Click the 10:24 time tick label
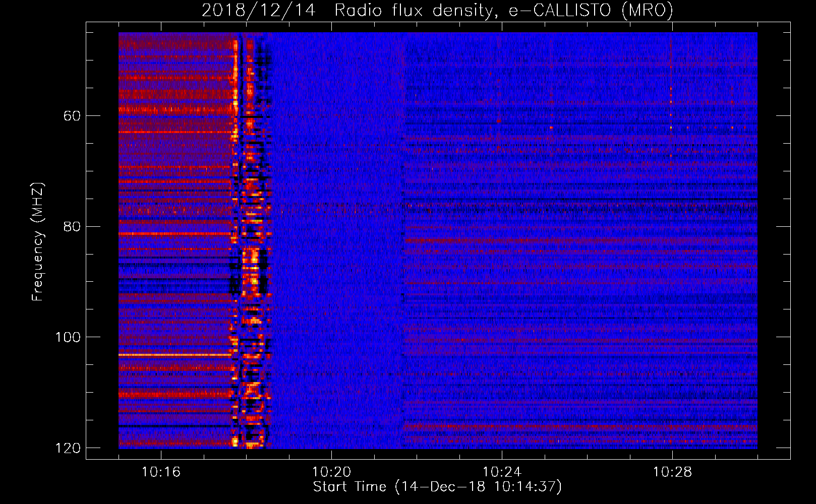Image resolution: width=816 pixels, height=504 pixels. click(x=502, y=472)
